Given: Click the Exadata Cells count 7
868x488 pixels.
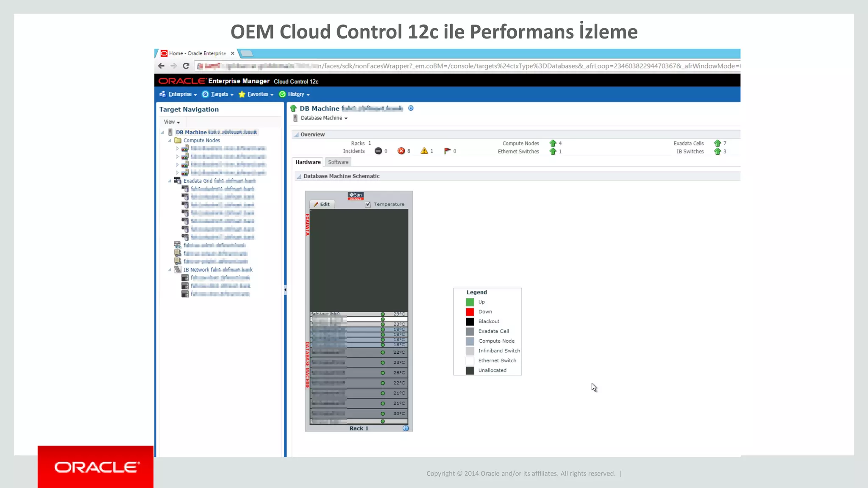Looking at the screenshot, I should click(x=725, y=144).
